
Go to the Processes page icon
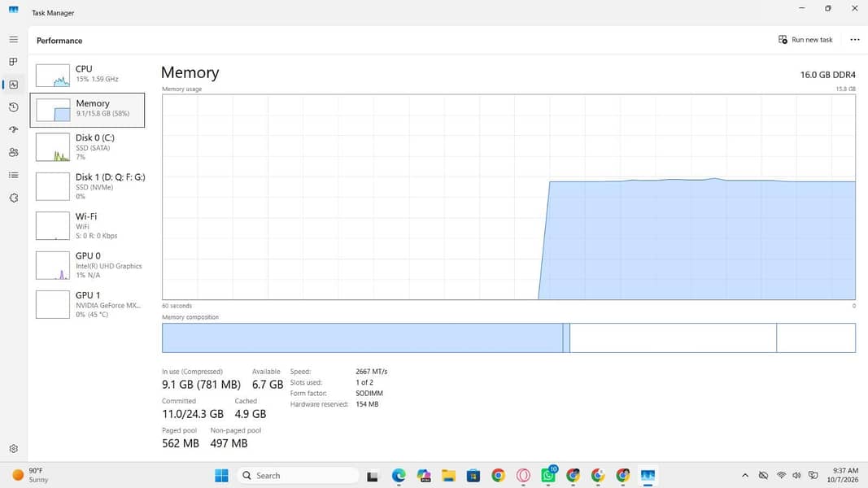(x=14, y=62)
